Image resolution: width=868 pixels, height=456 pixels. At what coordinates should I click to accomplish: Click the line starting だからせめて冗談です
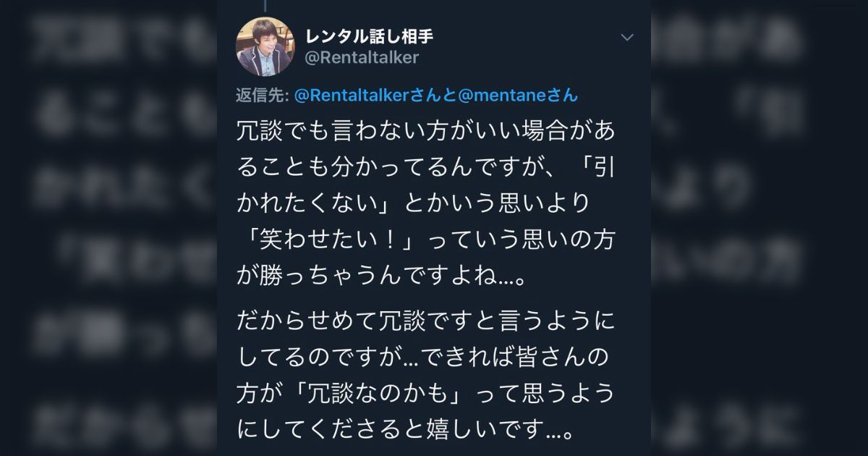427,320
